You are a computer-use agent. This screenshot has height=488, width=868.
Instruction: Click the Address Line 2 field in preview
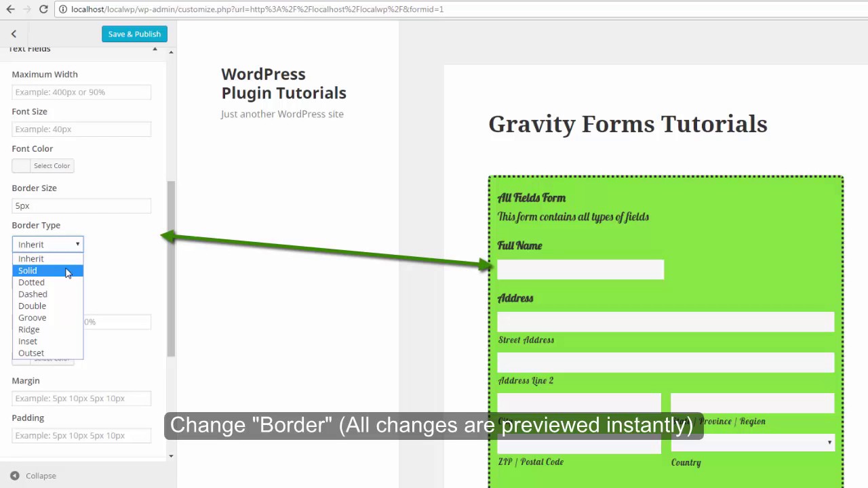pyautogui.click(x=666, y=363)
